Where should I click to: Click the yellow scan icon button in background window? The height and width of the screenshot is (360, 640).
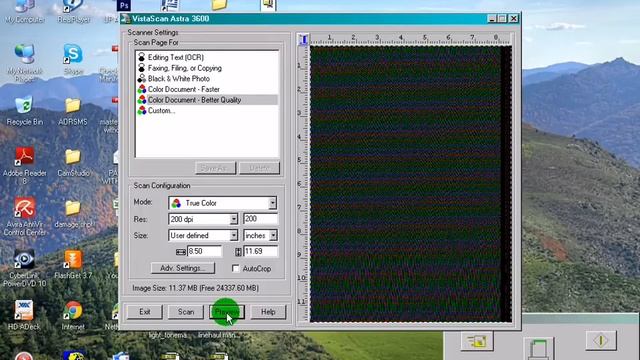(477, 341)
